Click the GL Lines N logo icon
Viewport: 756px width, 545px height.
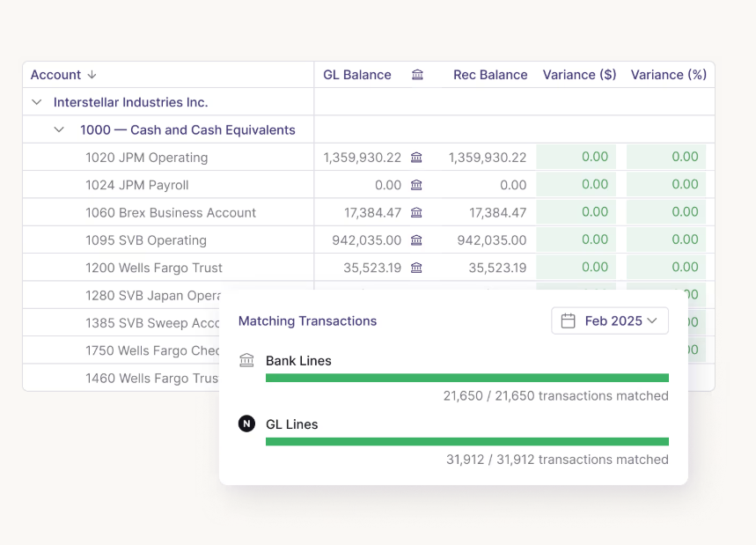pyautogui.click(x=246, y=424)
